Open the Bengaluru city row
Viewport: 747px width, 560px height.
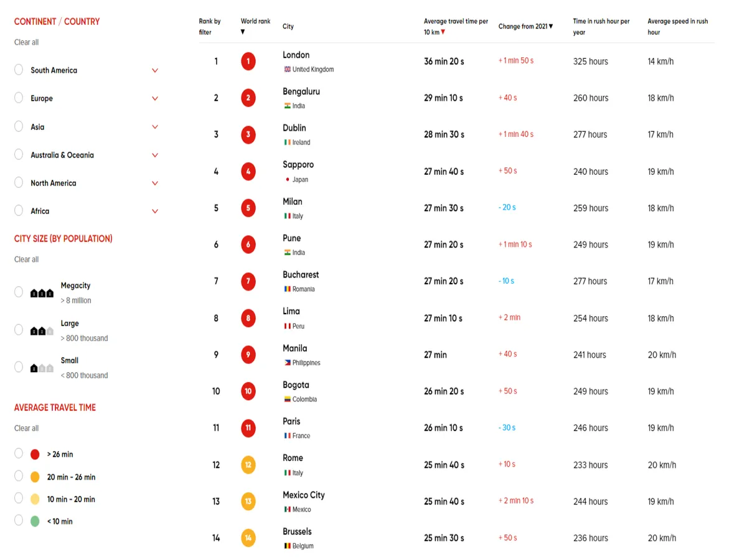pos(301,91)
